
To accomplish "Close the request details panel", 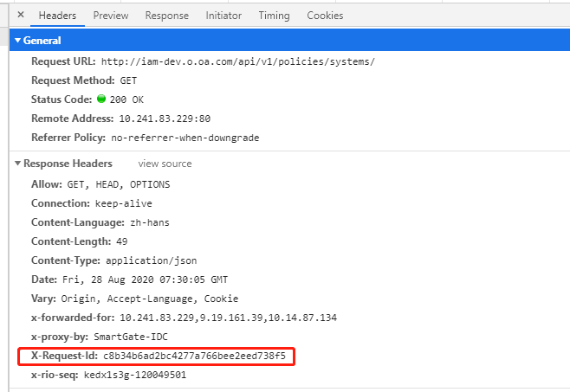I will [x=21, y=15].
